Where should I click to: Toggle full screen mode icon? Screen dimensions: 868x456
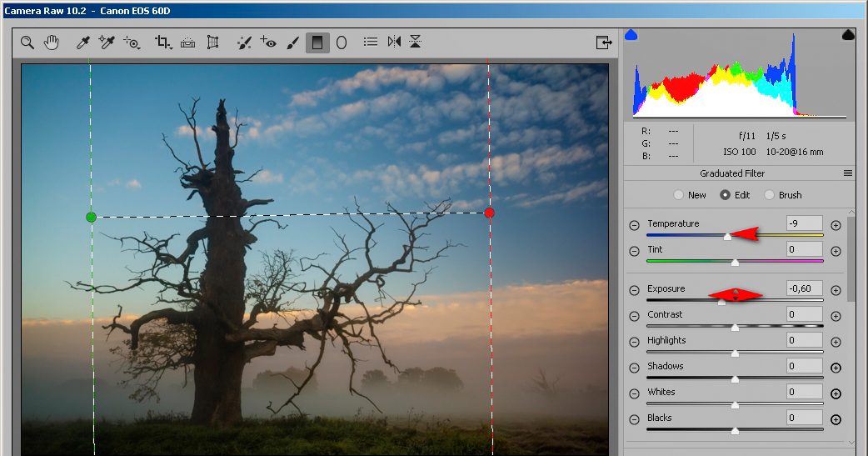pos(603,43)
